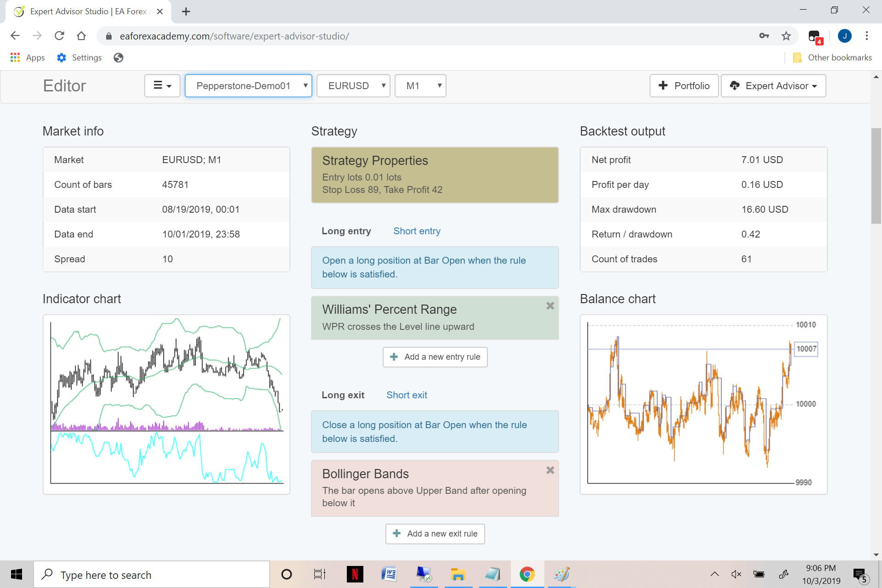Open the Windows Action Center notifications

[x=860, y=575]
